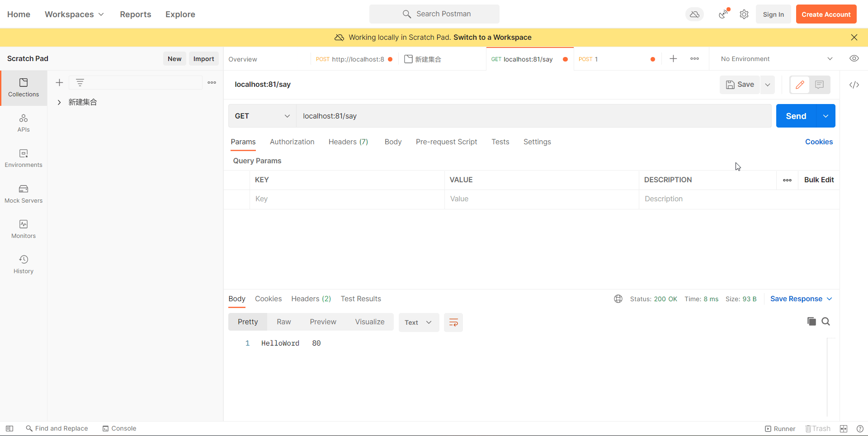Open the help icon

tap(860, 429)
